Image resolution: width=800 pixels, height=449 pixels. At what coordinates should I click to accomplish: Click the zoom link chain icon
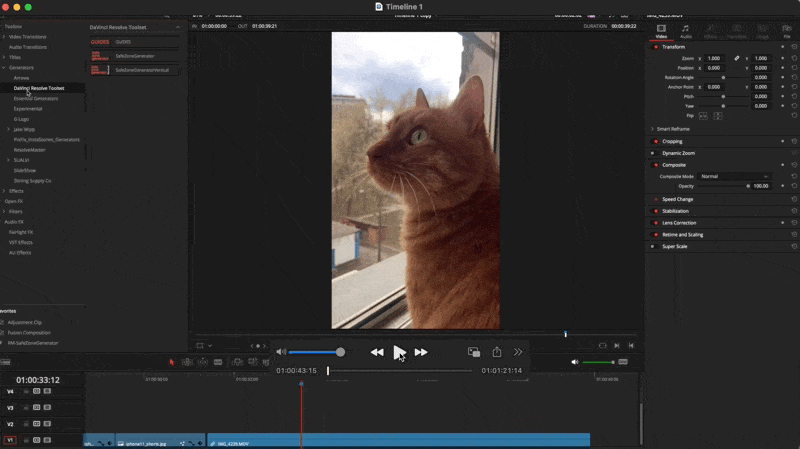[x=737, y=58]
